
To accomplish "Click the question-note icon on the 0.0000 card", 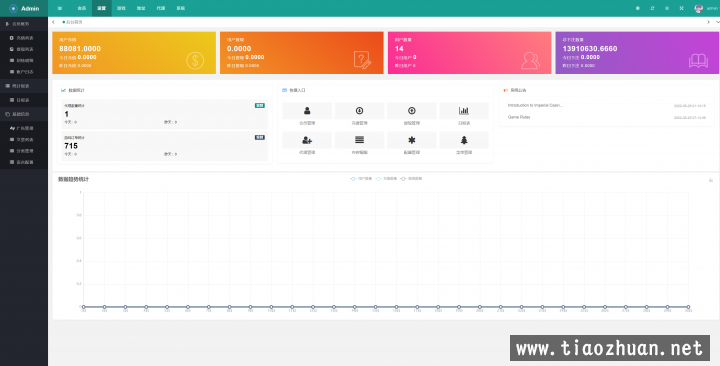I will point(362,60).
